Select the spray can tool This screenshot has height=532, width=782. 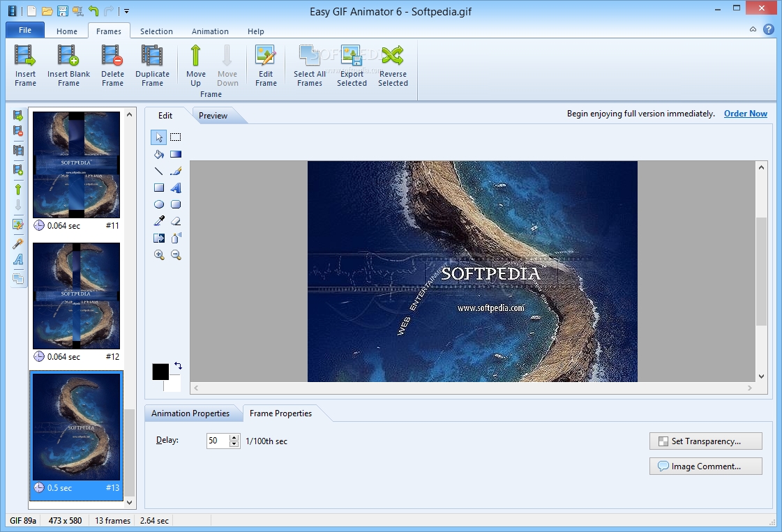[x=176, y=238]
